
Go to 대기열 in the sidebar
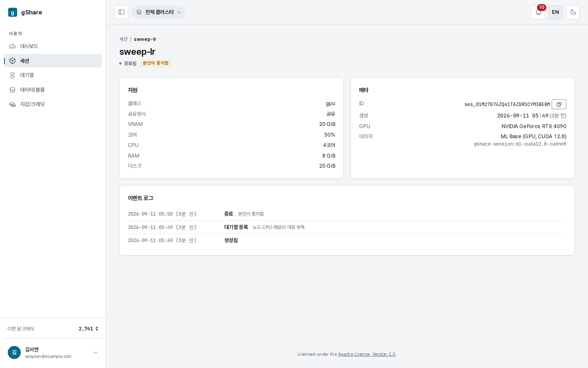pyautogui.click(x=53, y=75)
